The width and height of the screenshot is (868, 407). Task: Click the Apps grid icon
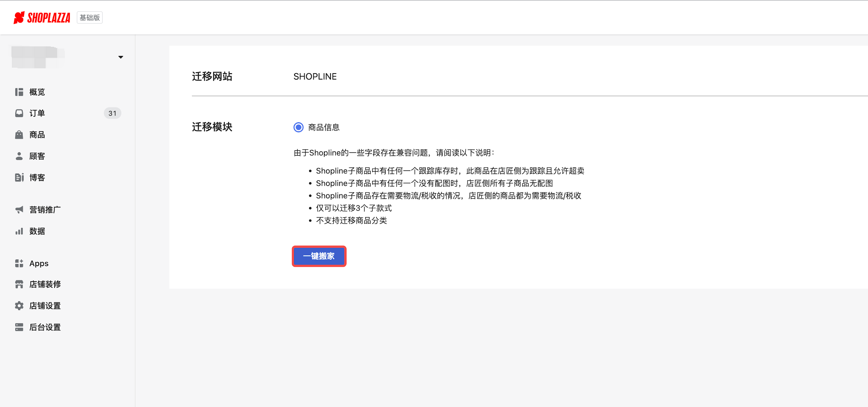(x=19, y=263)
